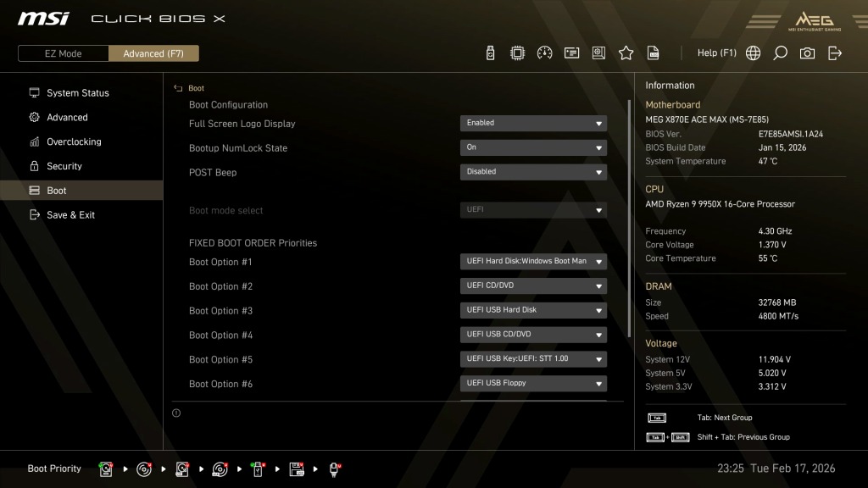Image resolution: width=868 pixels, height=488 pixels.
Task: Open the speedometer gauge icon in the toolbar
Action: point(544,53)
